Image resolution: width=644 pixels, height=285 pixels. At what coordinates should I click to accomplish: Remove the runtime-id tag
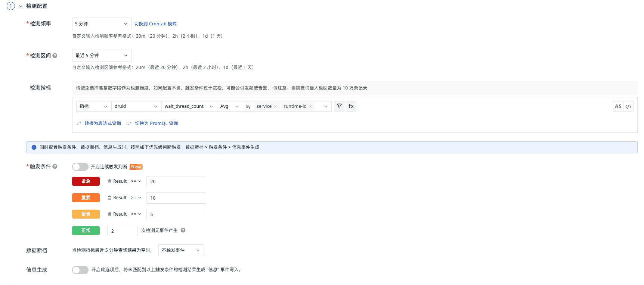click(310, 107)
